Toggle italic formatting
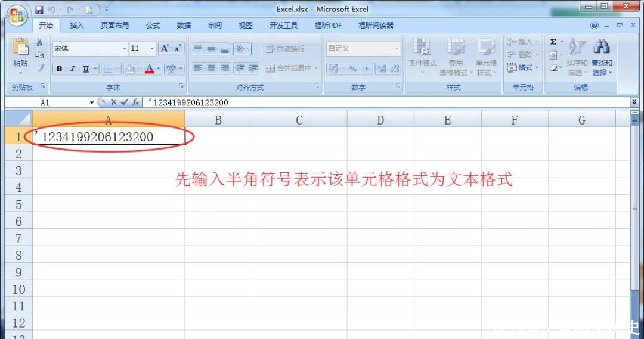 click(72, 69)
